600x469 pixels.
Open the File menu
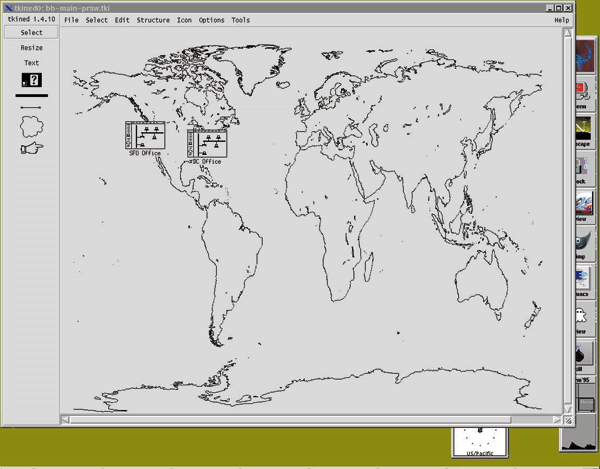pyautogui.click(x=71, y=20)
